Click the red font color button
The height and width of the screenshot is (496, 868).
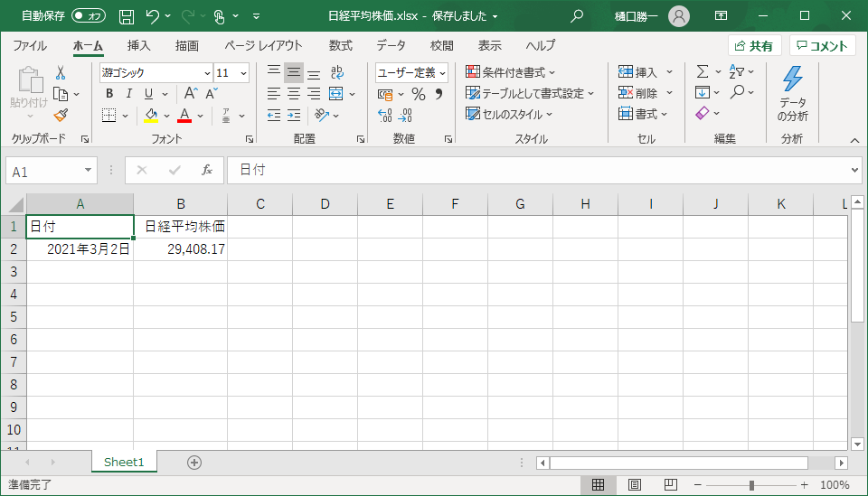[x=184, y=115]
